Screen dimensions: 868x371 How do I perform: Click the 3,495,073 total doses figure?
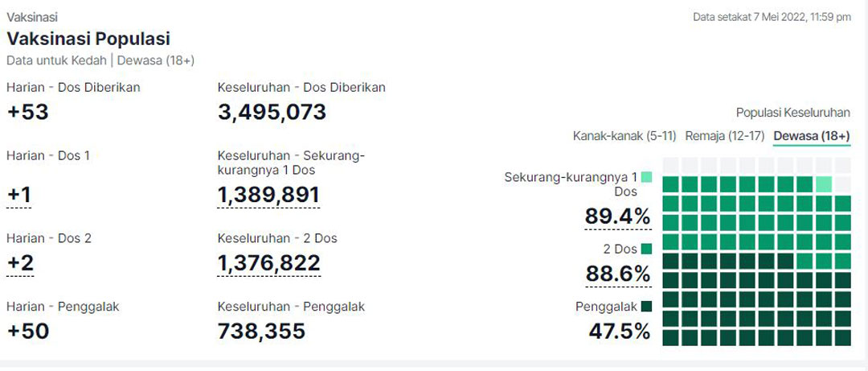(x=272, y=112)
